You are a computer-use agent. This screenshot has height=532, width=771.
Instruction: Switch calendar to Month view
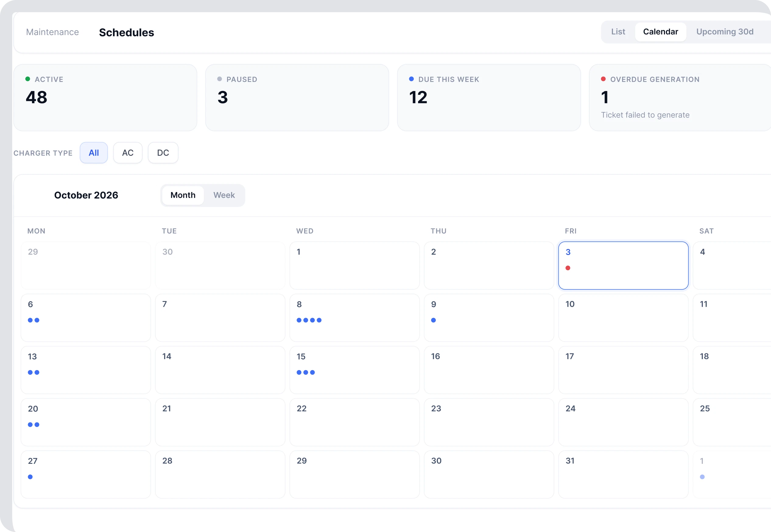click(183, 195)
